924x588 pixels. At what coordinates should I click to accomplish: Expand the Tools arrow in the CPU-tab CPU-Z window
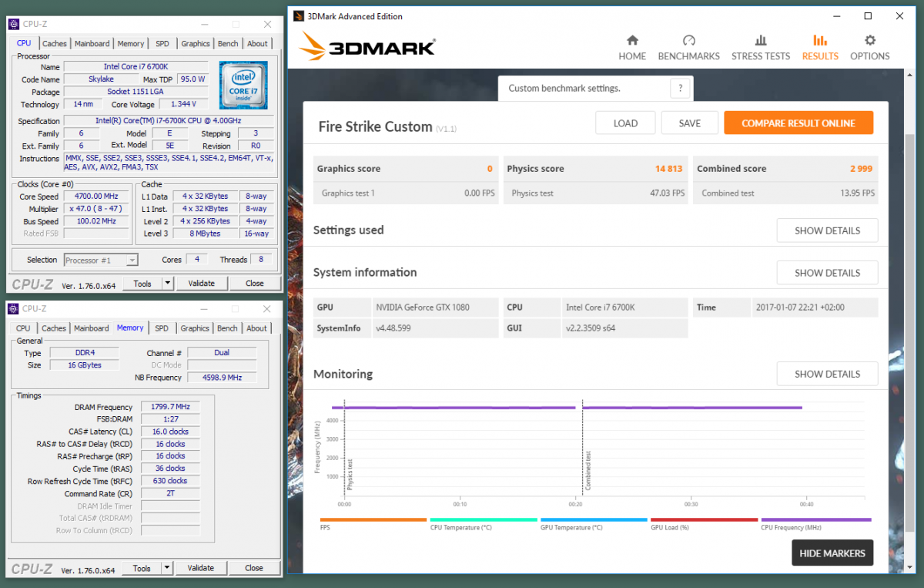click(x=168, y=284)
